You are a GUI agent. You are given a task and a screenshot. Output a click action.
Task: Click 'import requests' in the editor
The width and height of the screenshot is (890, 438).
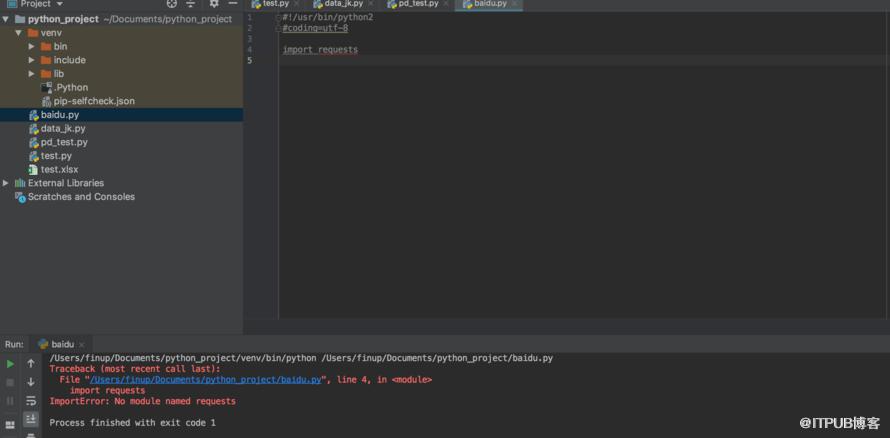[x=320, y=50]
